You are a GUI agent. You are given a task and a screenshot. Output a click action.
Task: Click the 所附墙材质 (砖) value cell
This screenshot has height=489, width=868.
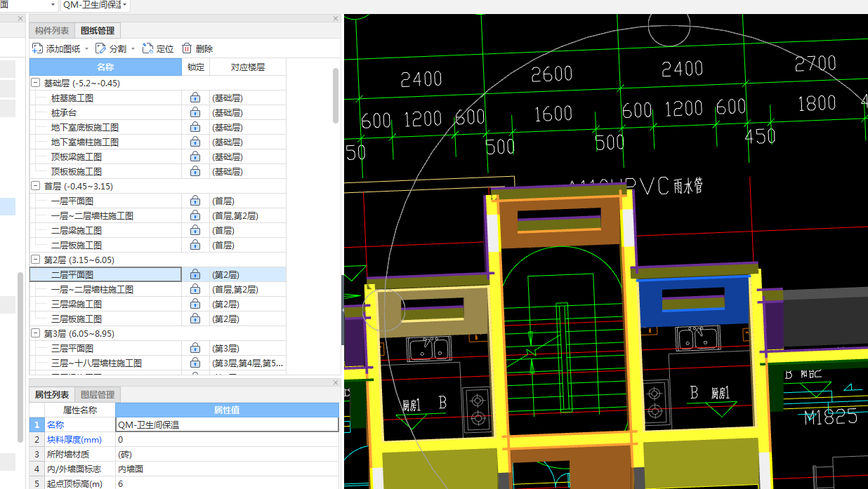click(227, 455)
